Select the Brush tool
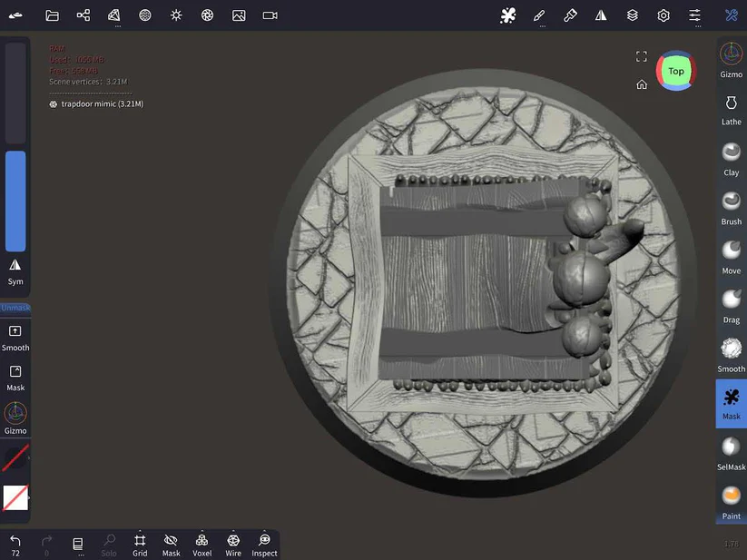The width and height of the screenshot is (747, 560). (x=731, y=209)
